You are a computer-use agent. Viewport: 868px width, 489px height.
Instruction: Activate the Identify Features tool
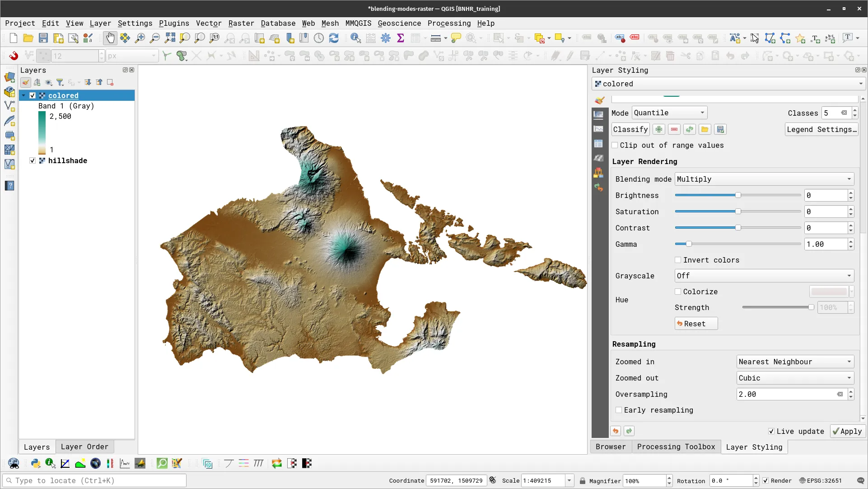355,38
